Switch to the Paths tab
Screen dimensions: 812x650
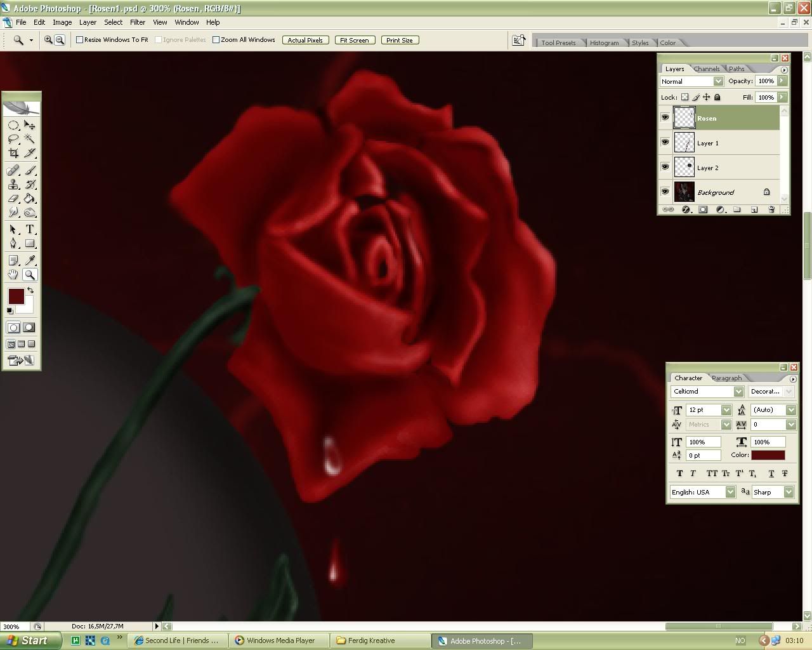[x=737, y=69]
